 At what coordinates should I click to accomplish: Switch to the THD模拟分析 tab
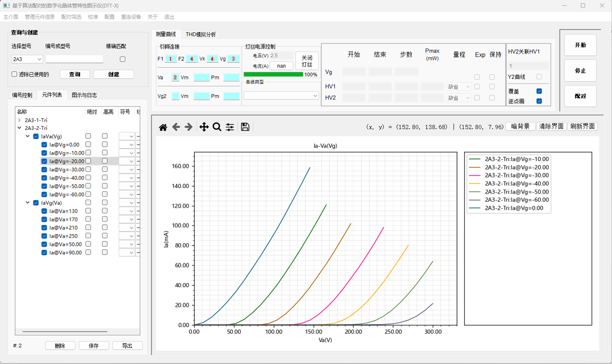tap(201, 34)
